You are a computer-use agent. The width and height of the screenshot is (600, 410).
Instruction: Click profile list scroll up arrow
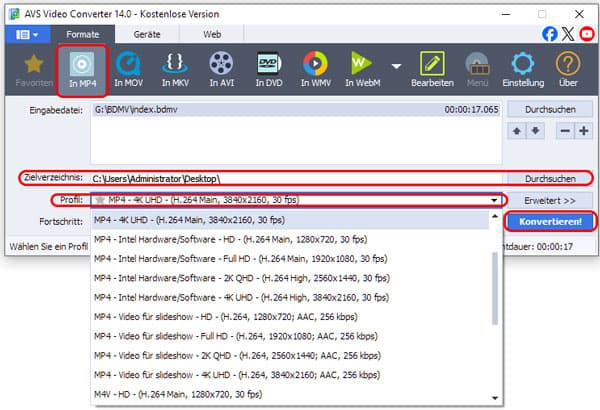[x=495, y=216]
